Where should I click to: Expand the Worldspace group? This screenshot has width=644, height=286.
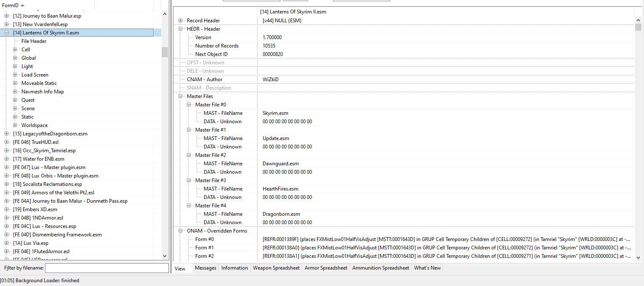click(x=15, y=125)
